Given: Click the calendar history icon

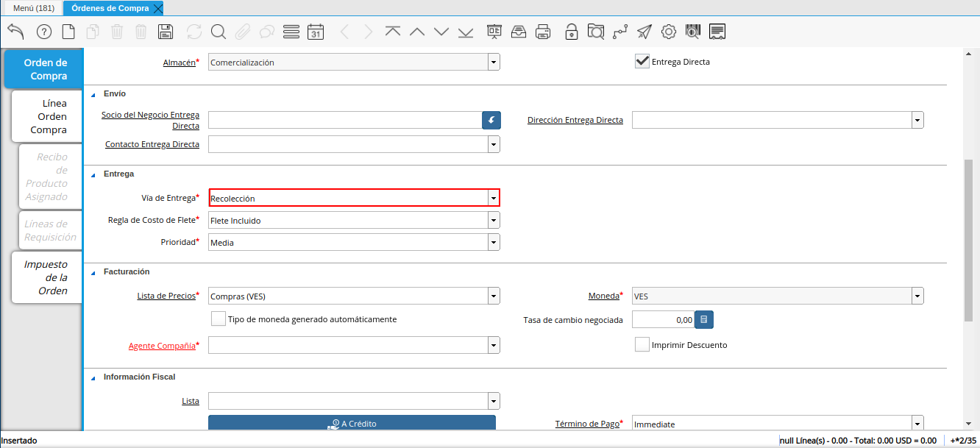Looking at the screenshot, I should click(x=316, y=32).
